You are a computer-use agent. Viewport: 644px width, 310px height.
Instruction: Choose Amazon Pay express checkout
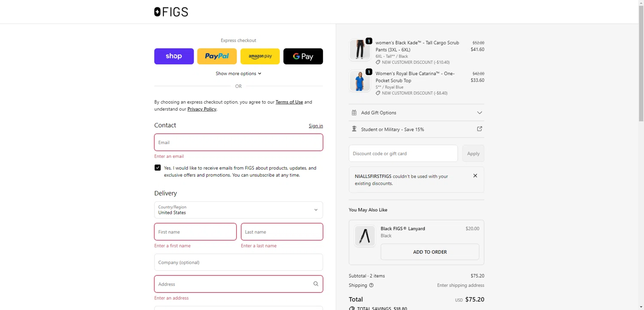260,56
